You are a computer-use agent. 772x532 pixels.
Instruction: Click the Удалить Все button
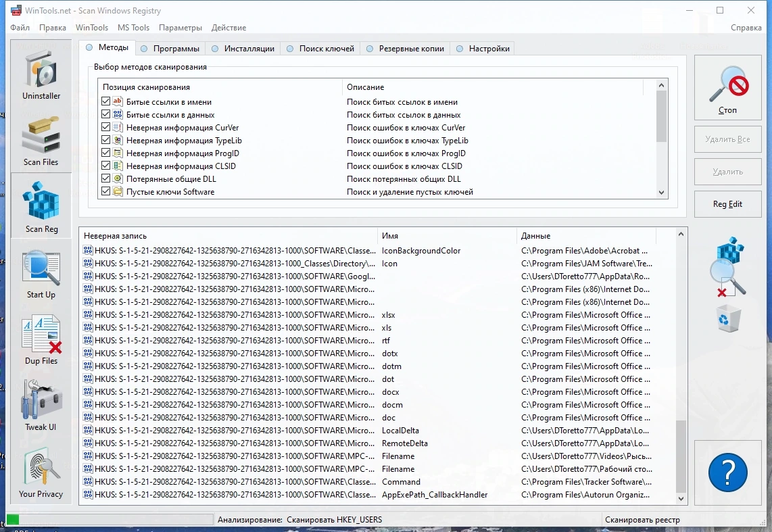pyautogui.click(x=727, y=139)
